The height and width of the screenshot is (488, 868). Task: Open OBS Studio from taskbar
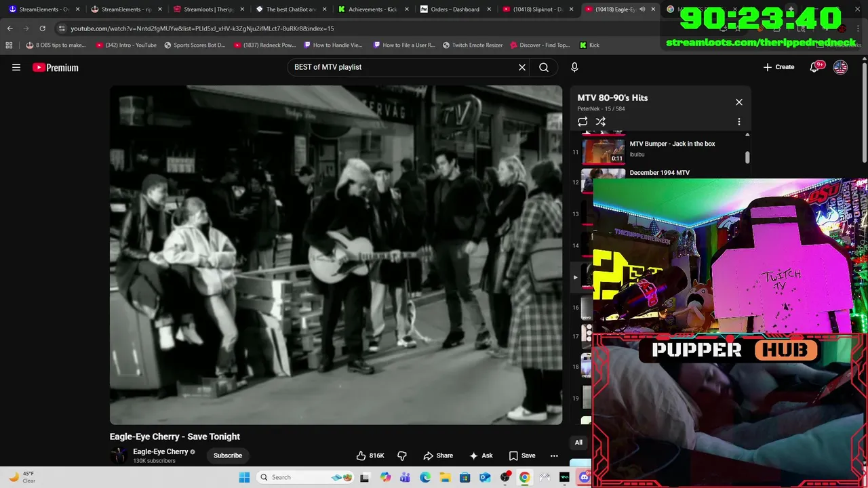point(505,477)
